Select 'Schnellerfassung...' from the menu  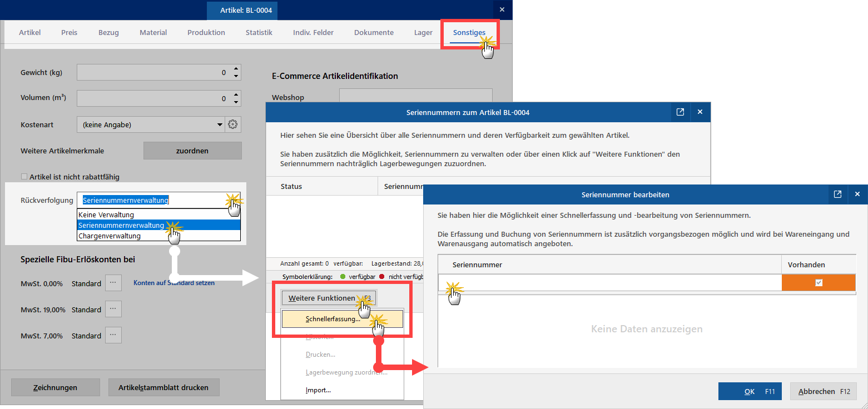[x=333, y=319]
